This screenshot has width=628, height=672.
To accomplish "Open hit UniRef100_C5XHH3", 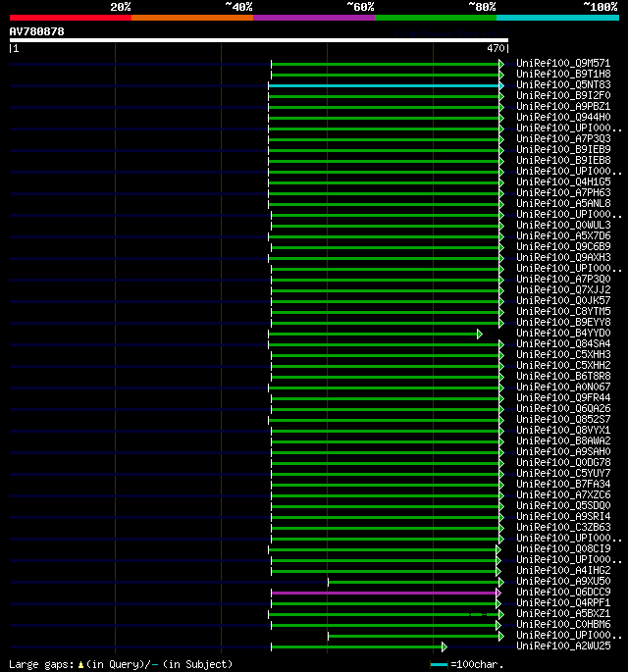I will point(563,355).
